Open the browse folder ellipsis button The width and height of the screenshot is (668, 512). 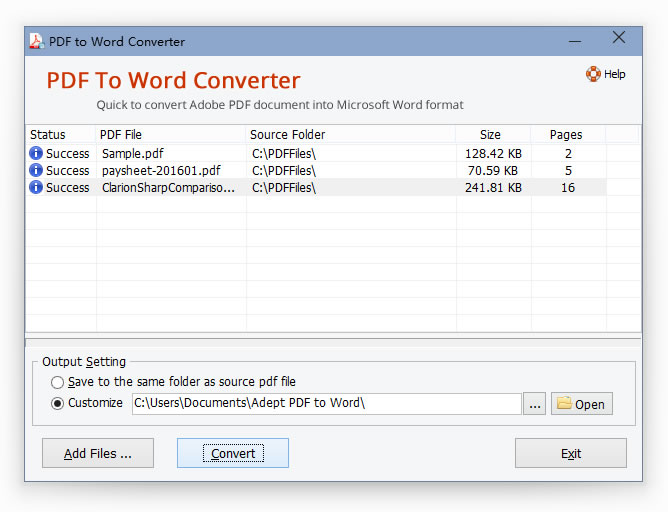tap(535, 404)
